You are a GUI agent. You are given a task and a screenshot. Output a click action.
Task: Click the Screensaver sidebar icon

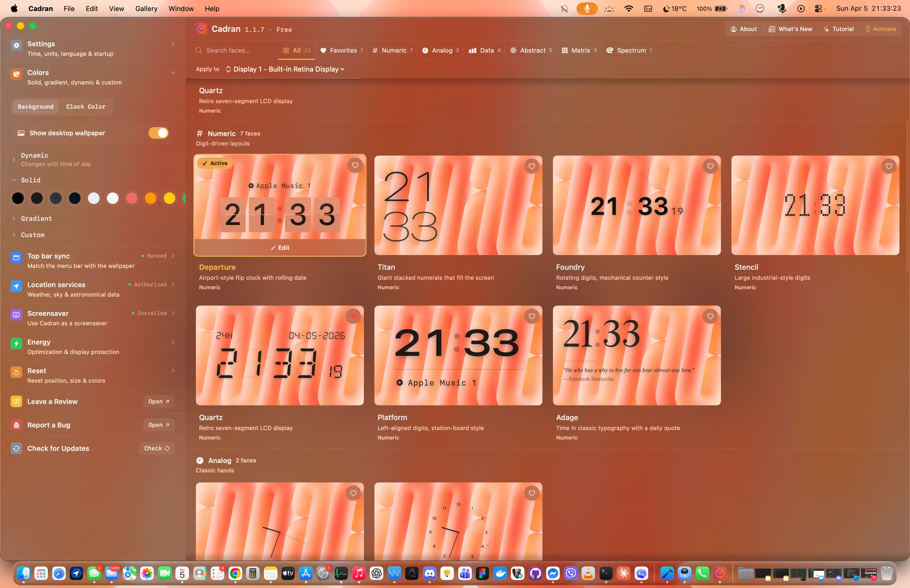(16, 315)
